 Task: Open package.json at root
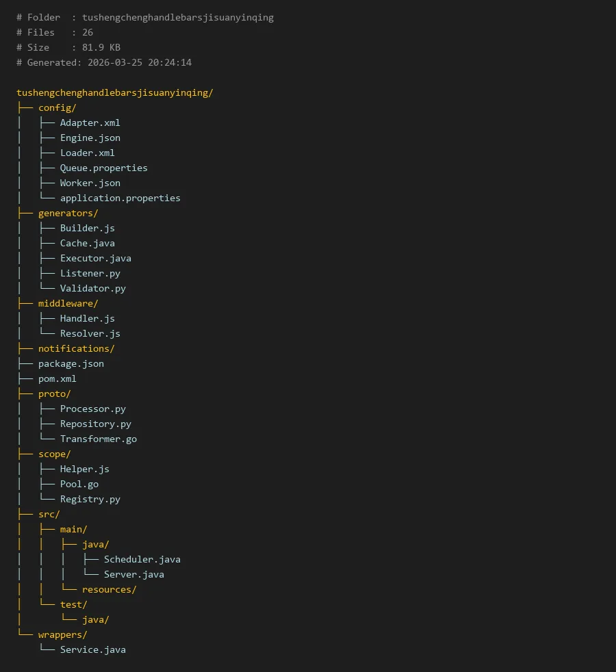tap(70, 363)
